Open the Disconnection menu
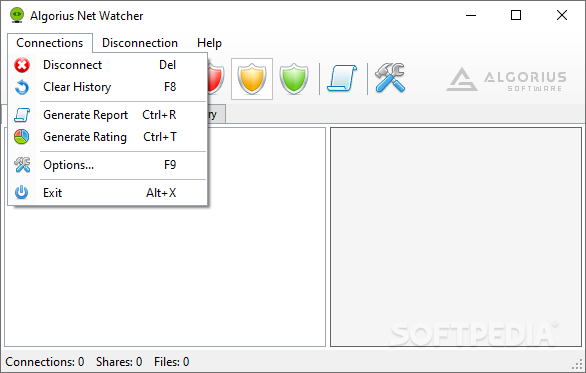The height and width of the screenshot is (373, 586). (140, 43)
